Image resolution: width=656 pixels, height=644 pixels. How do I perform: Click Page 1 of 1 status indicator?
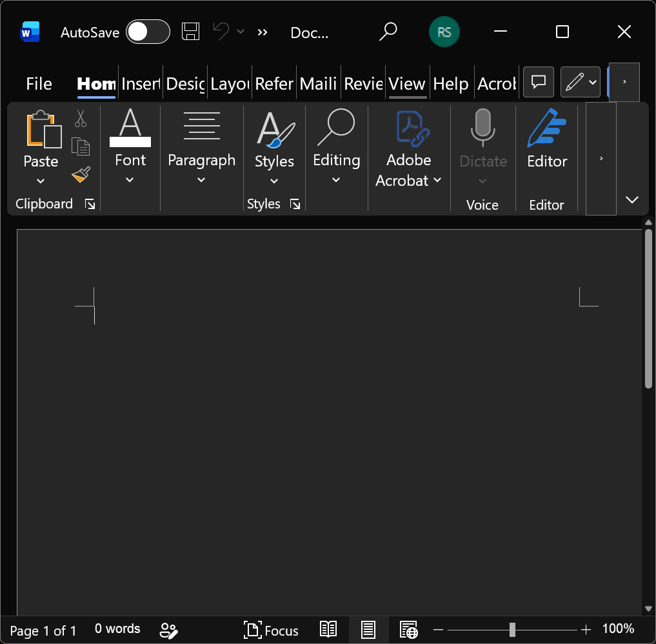tap(43, 630)
